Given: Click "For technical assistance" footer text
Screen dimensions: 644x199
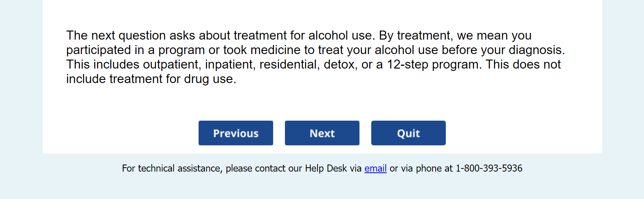Looking at the screenshot, I should [x=171, y=168].
